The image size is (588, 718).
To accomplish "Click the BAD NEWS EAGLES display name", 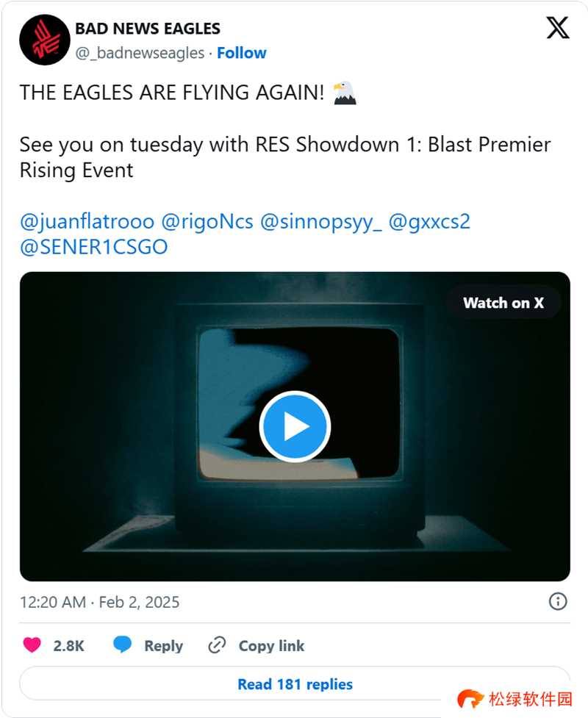I will click(x=148, y=29).
